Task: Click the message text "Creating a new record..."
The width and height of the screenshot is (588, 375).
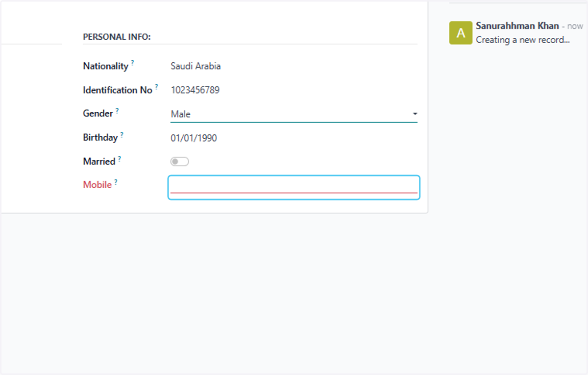Action: [x=523, y=40]
